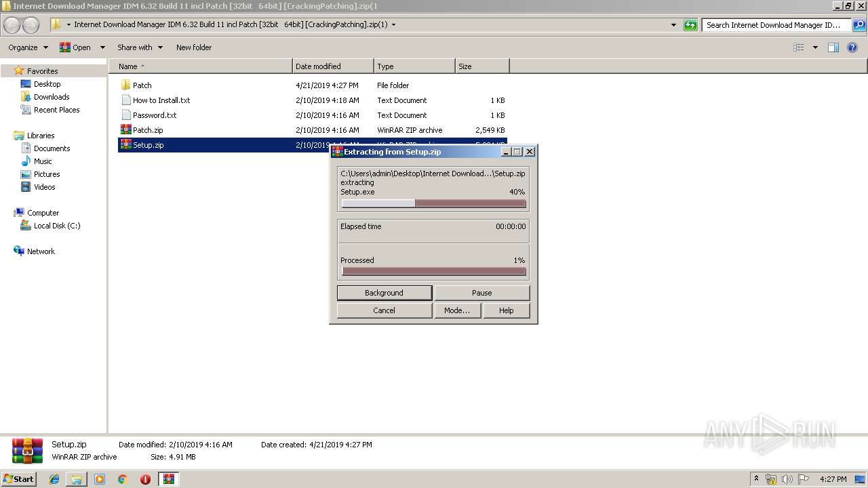The height and width of the screenshot is (488, 868).
Task: Open Music library in sidebar
Action: (43, 161)
